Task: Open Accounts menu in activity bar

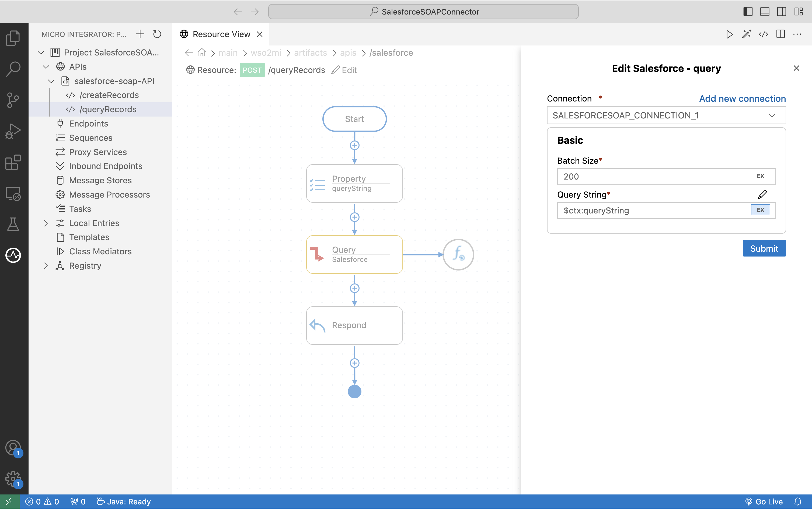Action: 13,448
